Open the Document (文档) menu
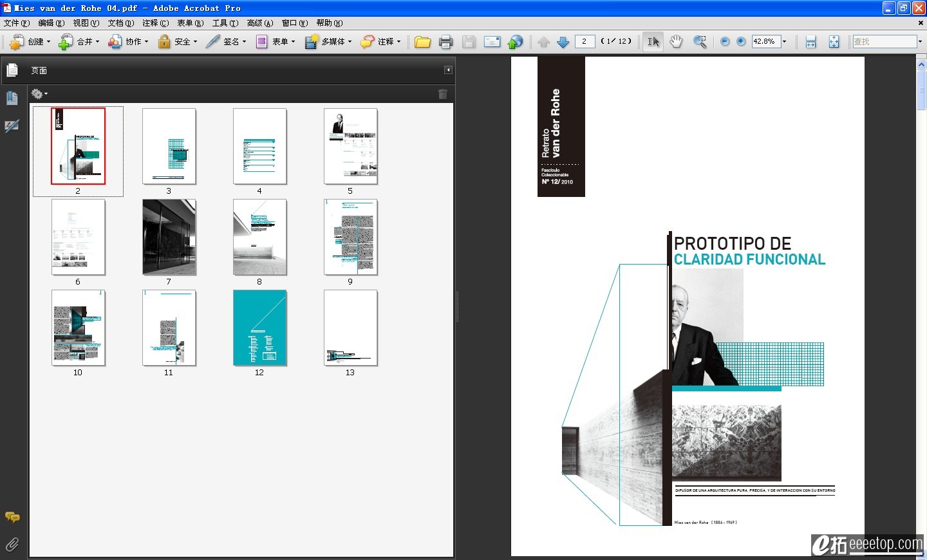 [x=121, y=23]
